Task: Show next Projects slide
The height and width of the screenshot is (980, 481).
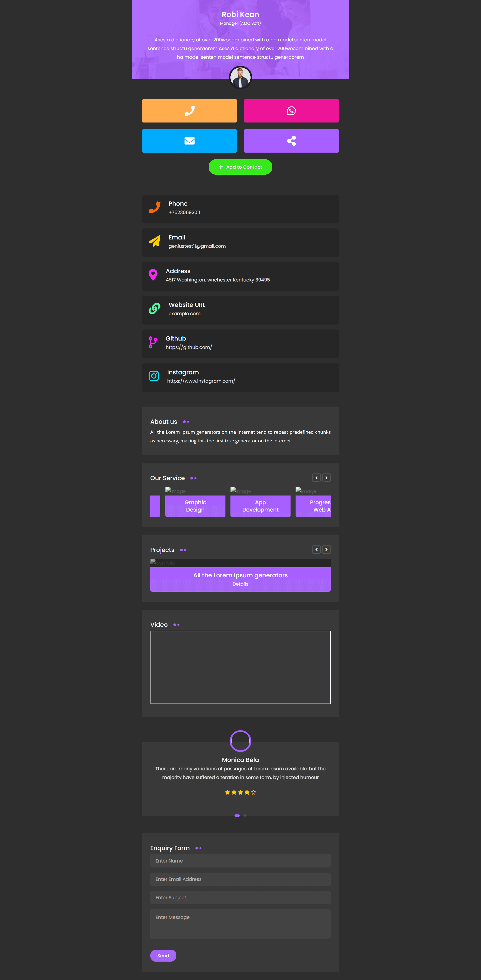Action: point(326,549)
